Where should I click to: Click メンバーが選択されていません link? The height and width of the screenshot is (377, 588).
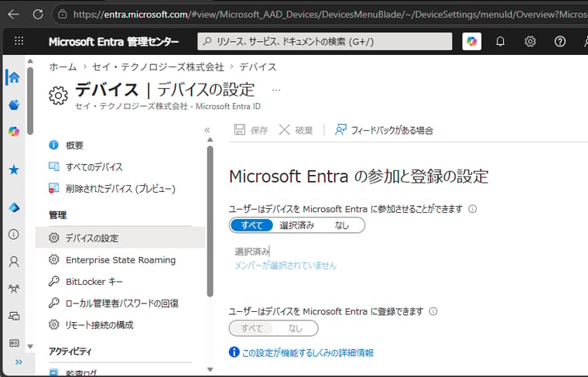click(x=285, y=266)
